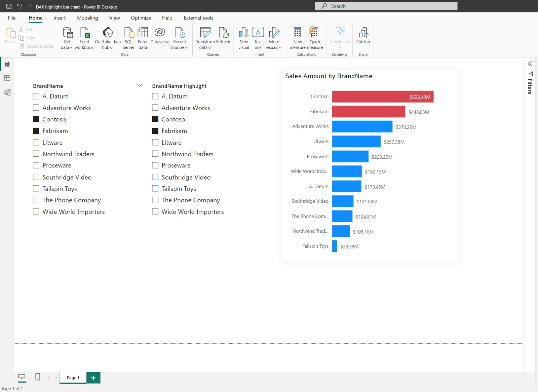The image size is (538, 392).
Task: Open the Help ribbon tab
Action: [x=167, y=18]
